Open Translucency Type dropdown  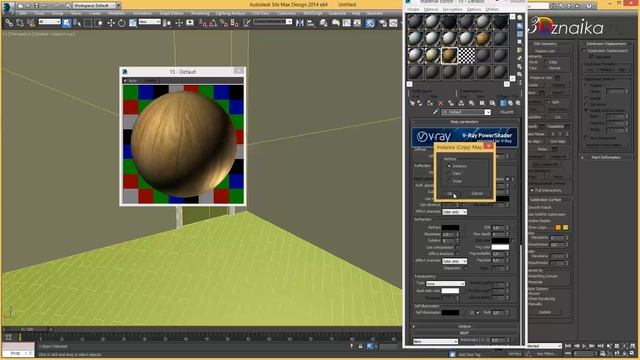point(445,283)
